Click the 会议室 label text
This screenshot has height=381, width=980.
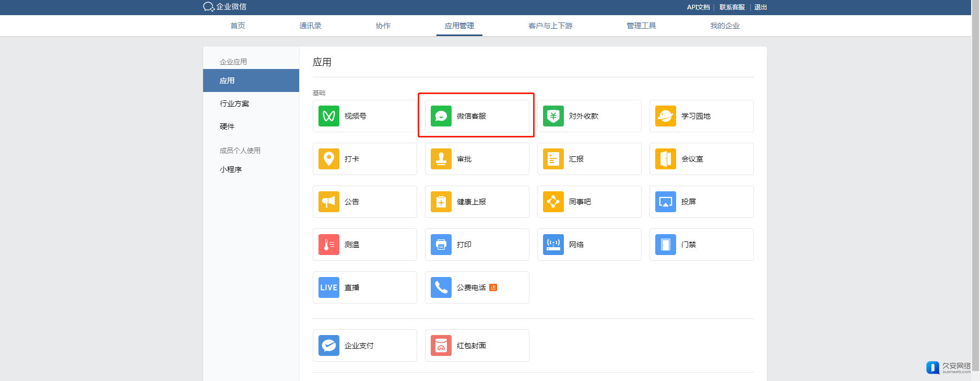(x=692, y=159)
